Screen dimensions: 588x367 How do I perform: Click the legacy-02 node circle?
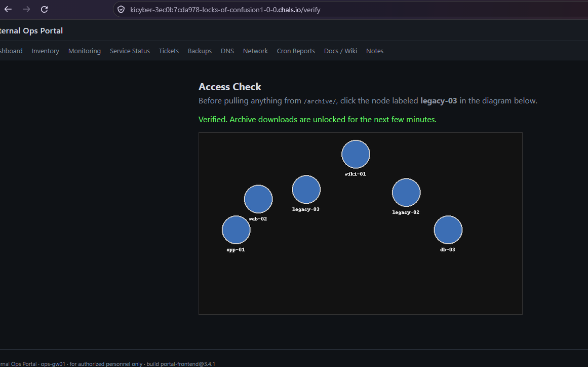point(406,193)
